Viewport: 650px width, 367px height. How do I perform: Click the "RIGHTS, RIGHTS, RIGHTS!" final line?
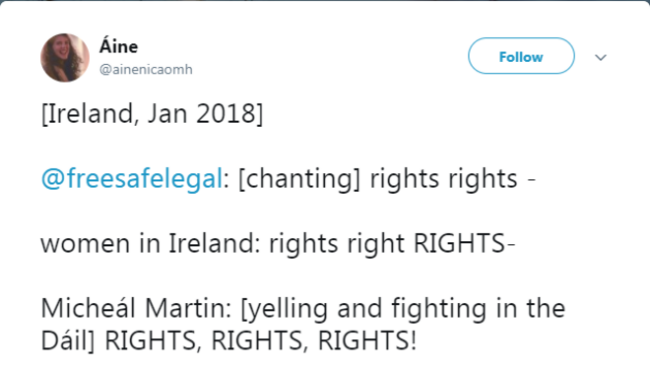click(260, 341)
